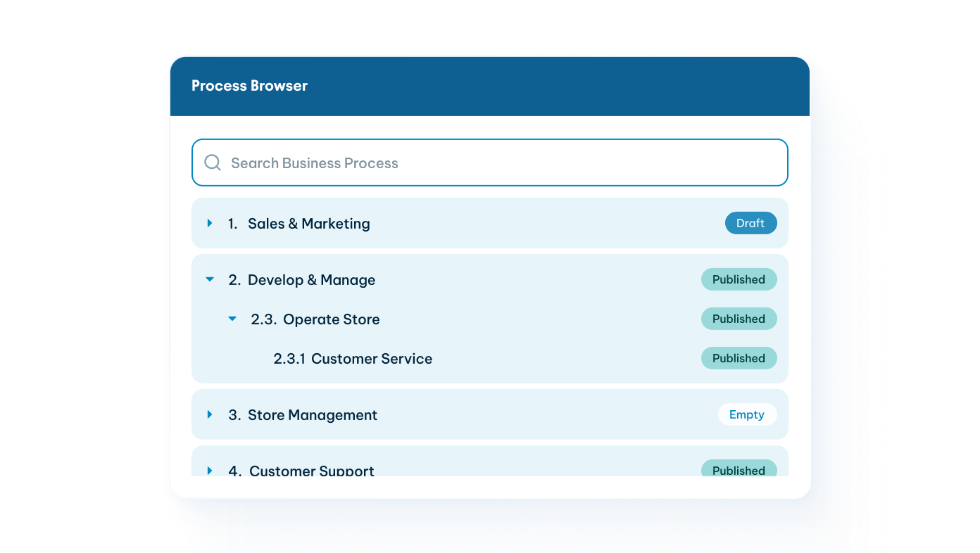The image size is (980, 553).
Task: Collapse the Operate Store subsection
Action: [x=232, y=319]
